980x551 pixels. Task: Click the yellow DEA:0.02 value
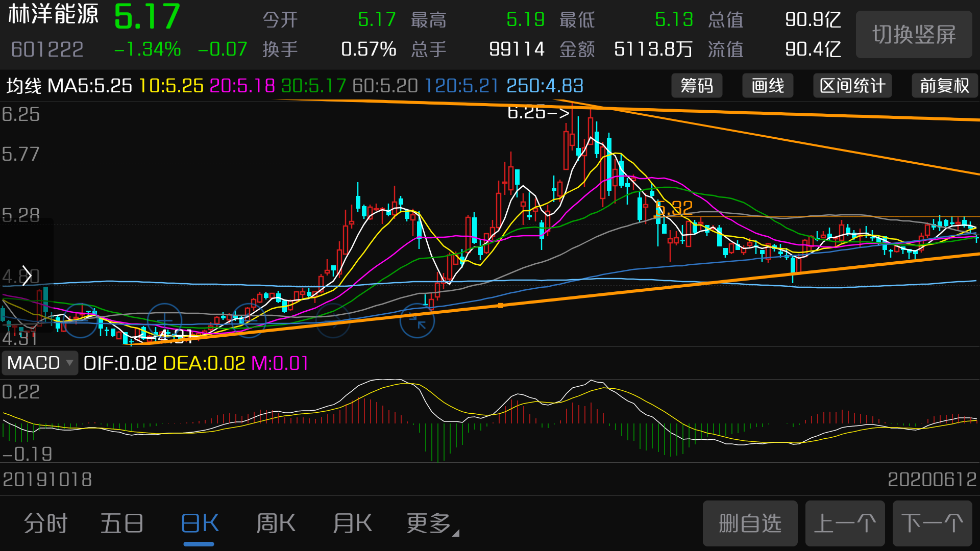pyautogui.click(x=204, y=363)
